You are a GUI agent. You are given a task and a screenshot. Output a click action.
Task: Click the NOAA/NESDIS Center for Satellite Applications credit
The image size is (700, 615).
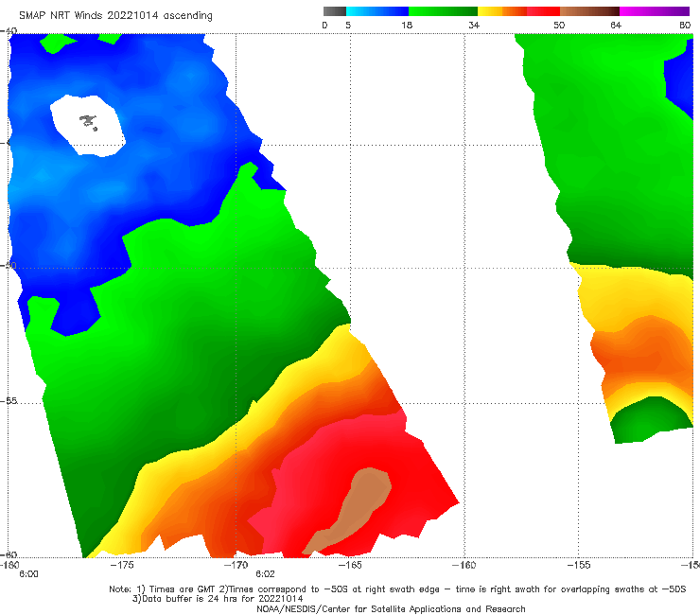(391, 609)
